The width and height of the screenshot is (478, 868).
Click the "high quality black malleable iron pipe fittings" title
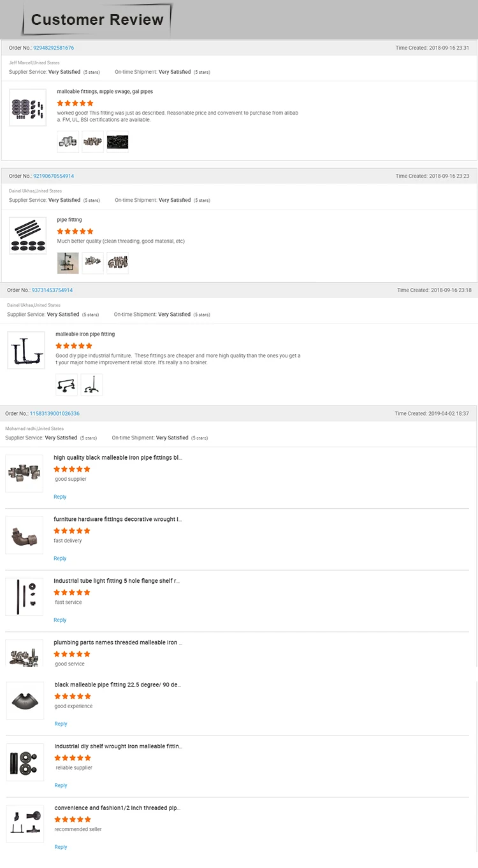(118, 458)
